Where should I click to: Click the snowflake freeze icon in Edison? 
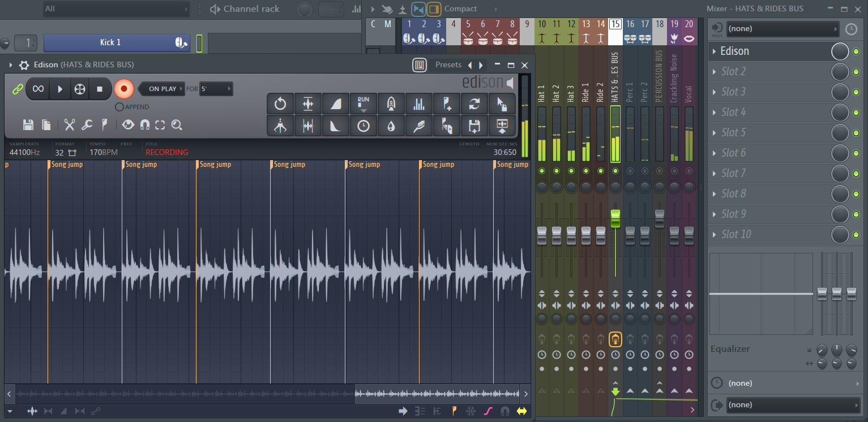[471, 411]
